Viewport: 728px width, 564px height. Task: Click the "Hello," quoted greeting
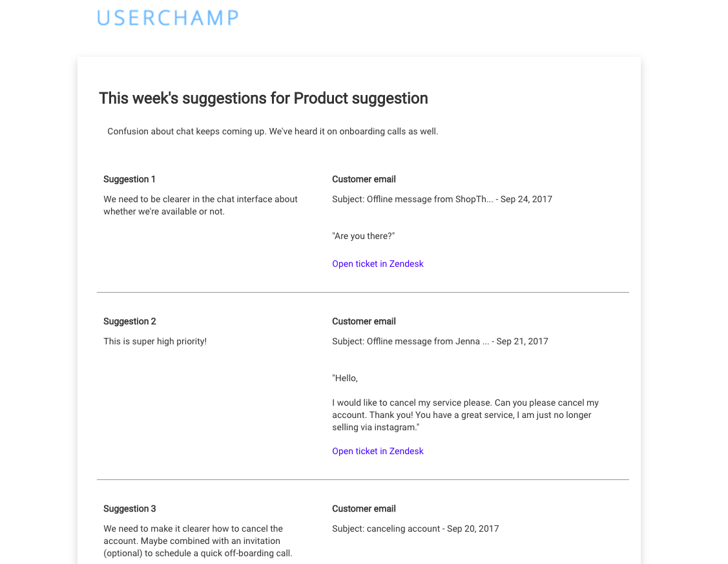[x=345, y=378]
